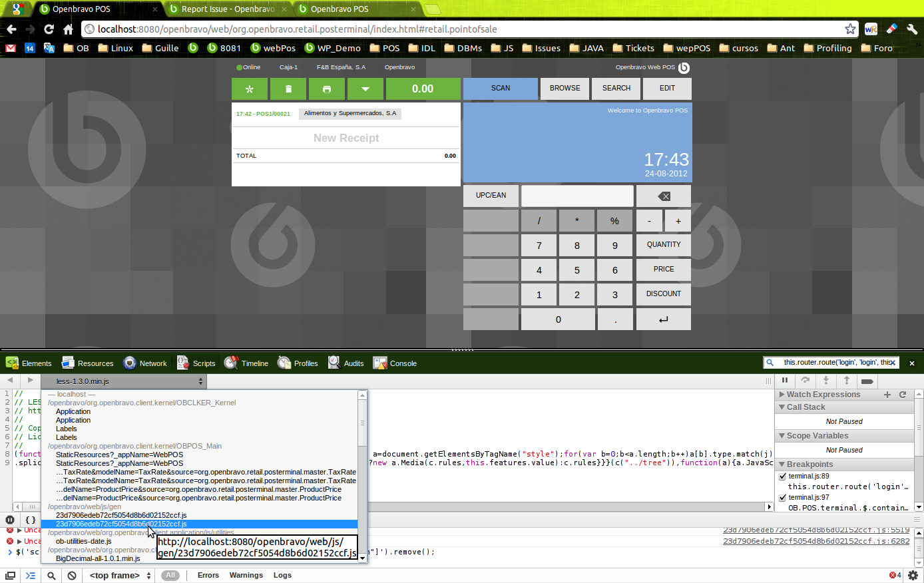Click the Alimentos y Supermercados customer button
The width and height of the screenshot is (924, 583).
(350, 113)
